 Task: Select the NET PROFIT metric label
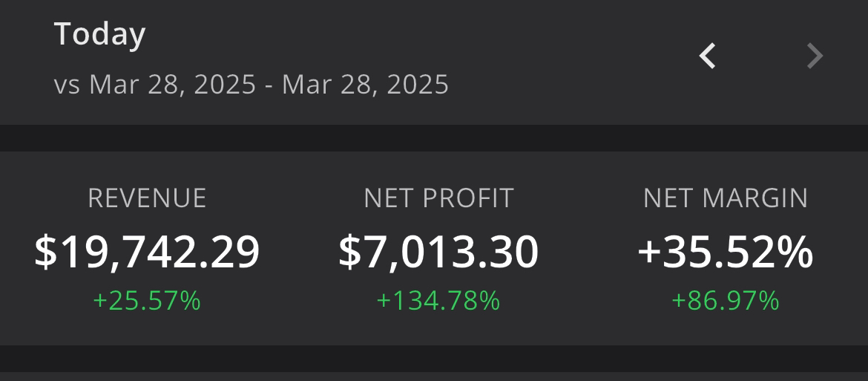pos(439,198)
